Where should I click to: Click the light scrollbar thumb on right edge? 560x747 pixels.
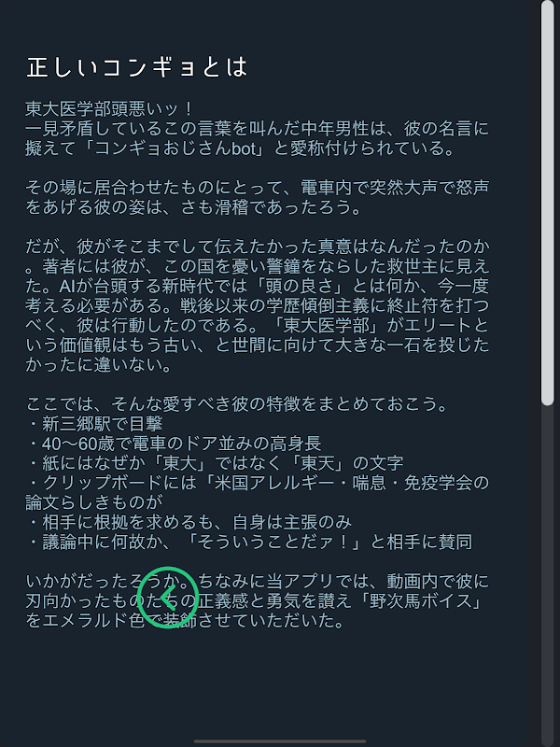point(548,204)
